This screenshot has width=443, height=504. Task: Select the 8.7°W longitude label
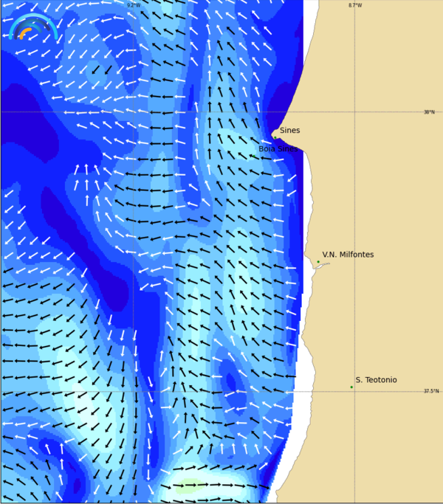tap(355, 5)
